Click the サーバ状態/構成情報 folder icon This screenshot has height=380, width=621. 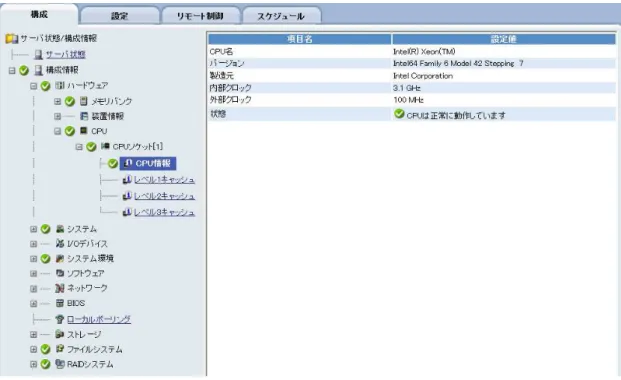click(x=12, y=38)
